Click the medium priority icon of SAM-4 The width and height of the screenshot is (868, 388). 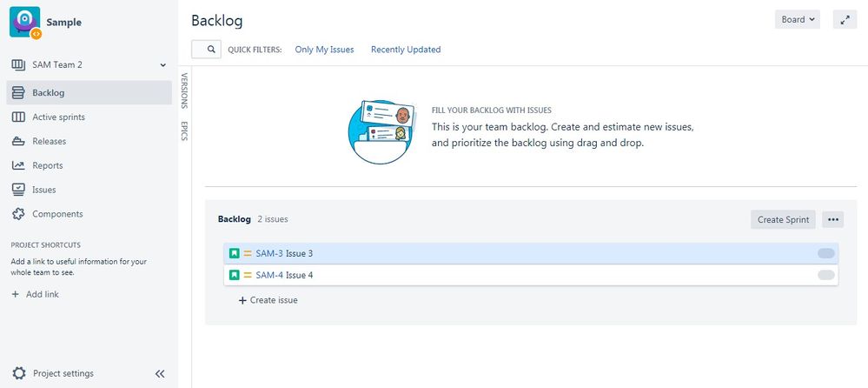[x=248, y=275]
